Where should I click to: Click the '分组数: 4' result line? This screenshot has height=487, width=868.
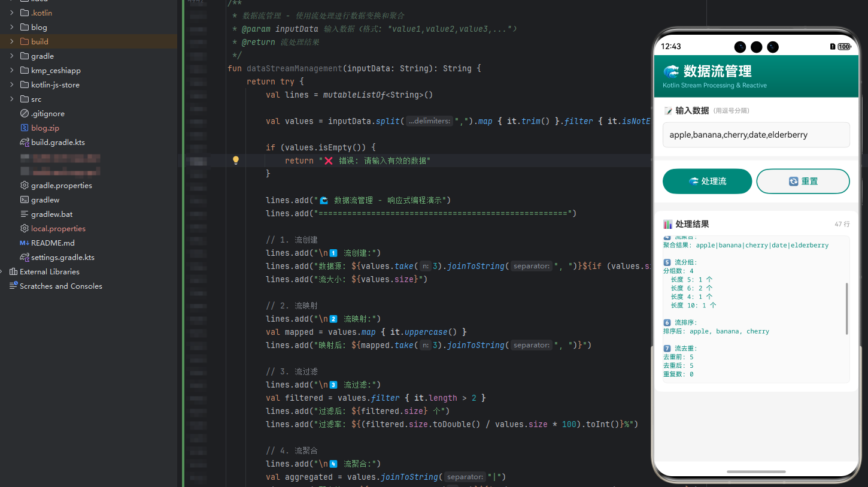[x=678, y=271]
